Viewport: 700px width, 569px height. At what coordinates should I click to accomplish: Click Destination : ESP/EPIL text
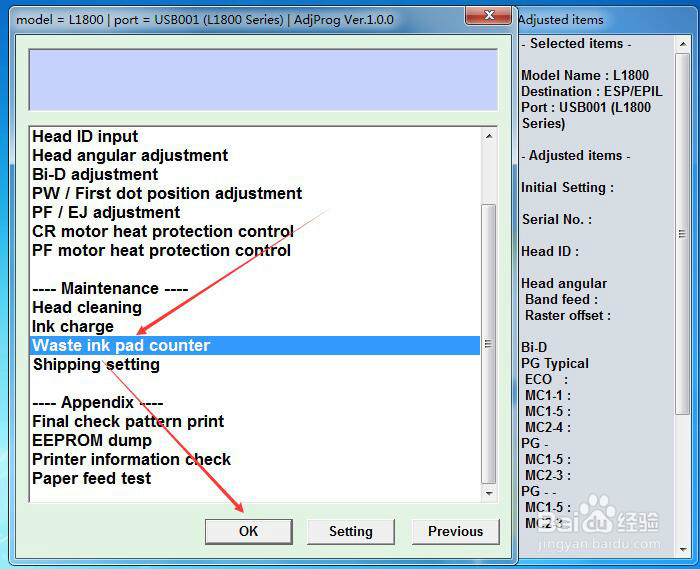[x=592, y=91]
